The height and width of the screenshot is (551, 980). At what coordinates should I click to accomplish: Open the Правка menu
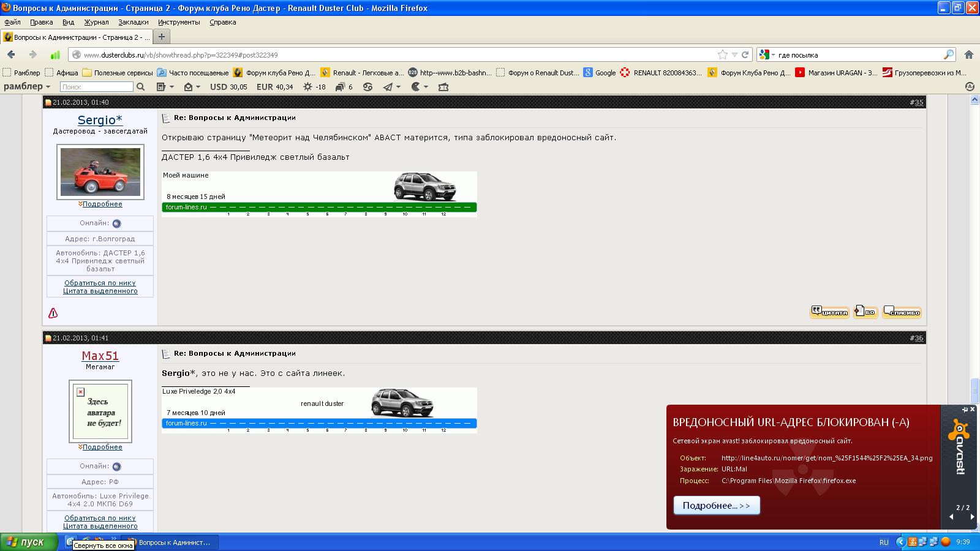41,22
